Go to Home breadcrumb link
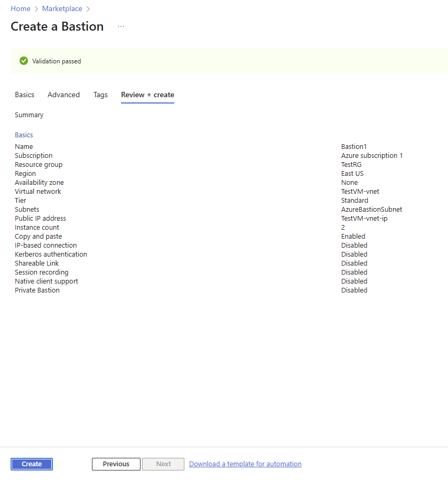448x480 pixels. point(21,8)
